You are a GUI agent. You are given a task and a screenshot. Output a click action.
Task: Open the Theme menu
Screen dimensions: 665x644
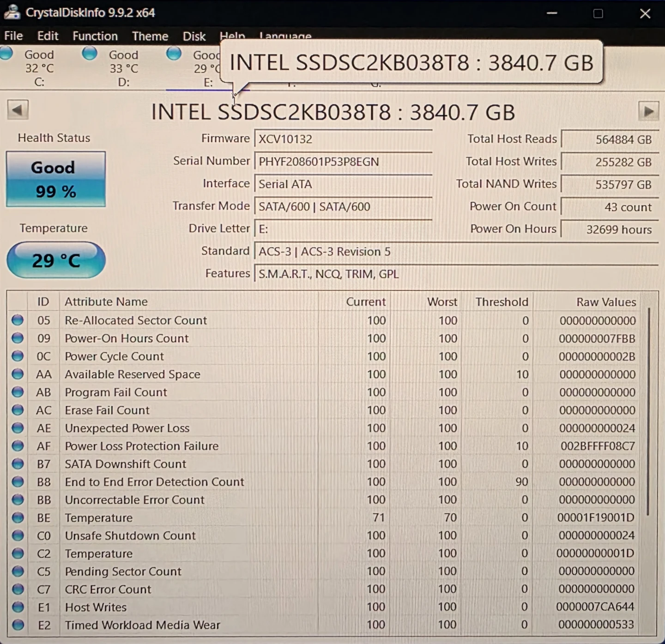(x=150, y=36)
